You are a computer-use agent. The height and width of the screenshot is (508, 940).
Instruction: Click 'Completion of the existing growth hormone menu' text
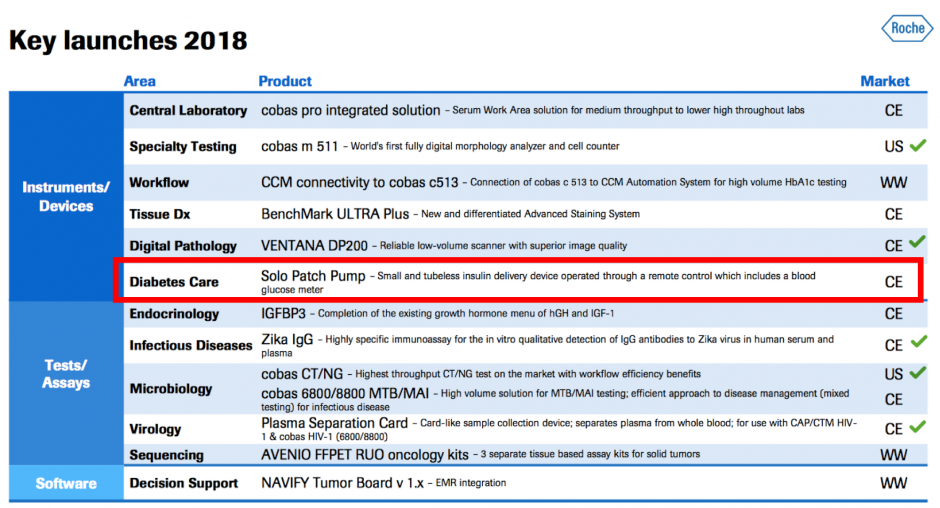point(466,314)
